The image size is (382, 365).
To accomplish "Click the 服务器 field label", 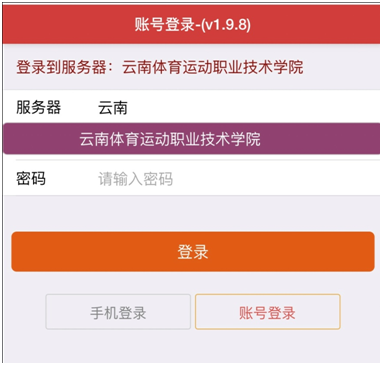I will [39, 108].
